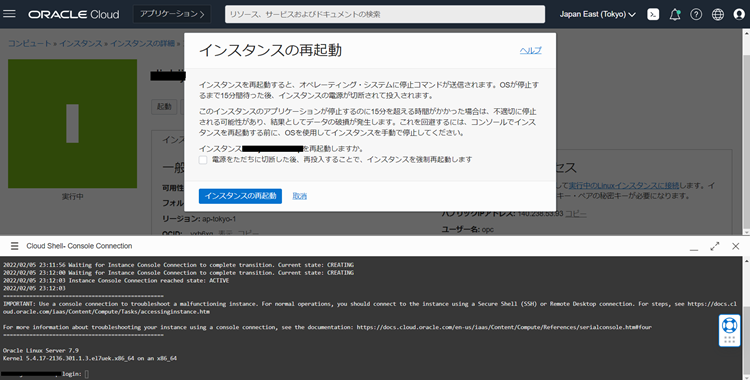750x380 pixels.
Task: Click the 実行中のLinuxインスタンスに接続 link
Action: point(624,185)
